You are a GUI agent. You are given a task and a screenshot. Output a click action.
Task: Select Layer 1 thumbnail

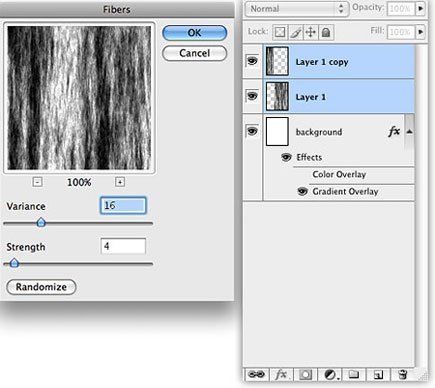pos(277,97)
